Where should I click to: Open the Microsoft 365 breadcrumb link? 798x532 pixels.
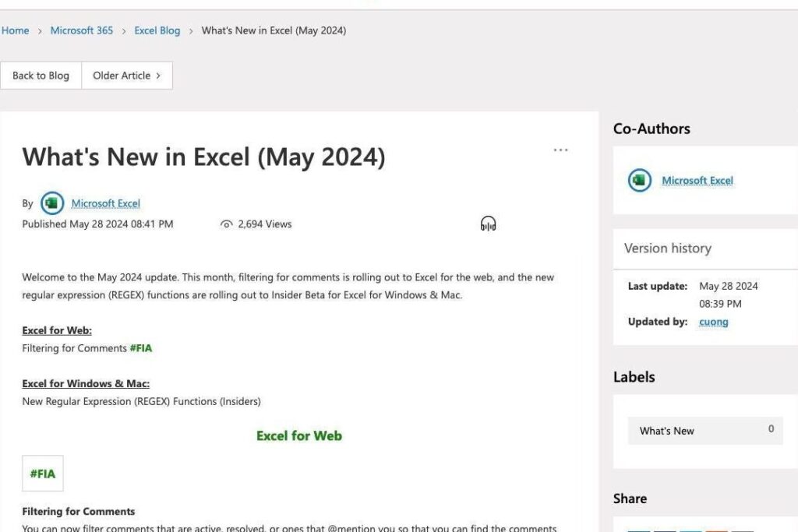(81, 30)
